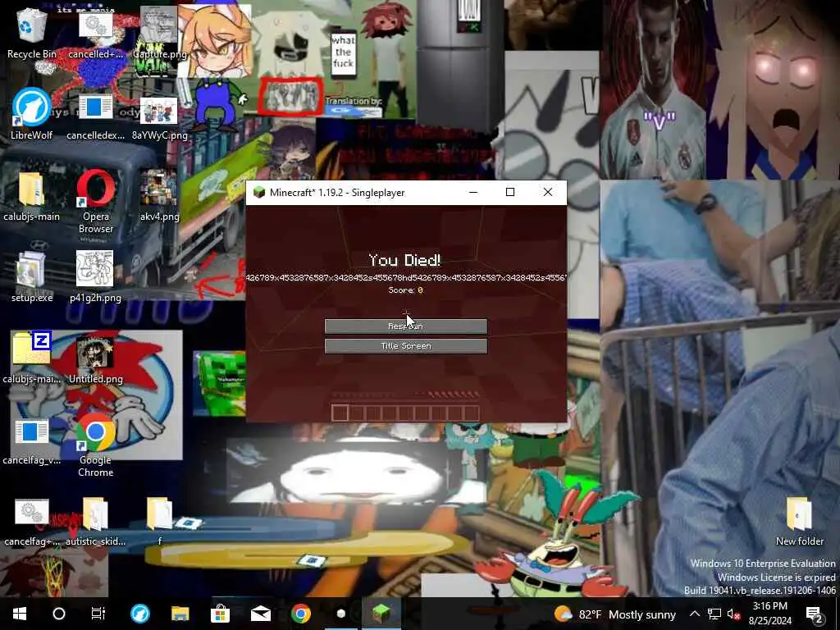The image size is (840, 630).
Task: Open the clock showing 3:16 PM
Action: 769,614
